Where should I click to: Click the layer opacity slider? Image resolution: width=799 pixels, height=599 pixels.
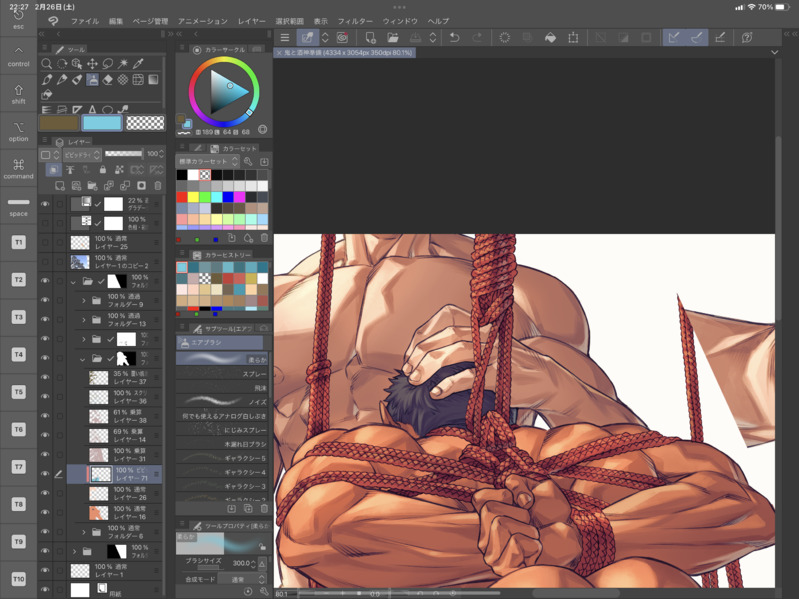point(124,154)
